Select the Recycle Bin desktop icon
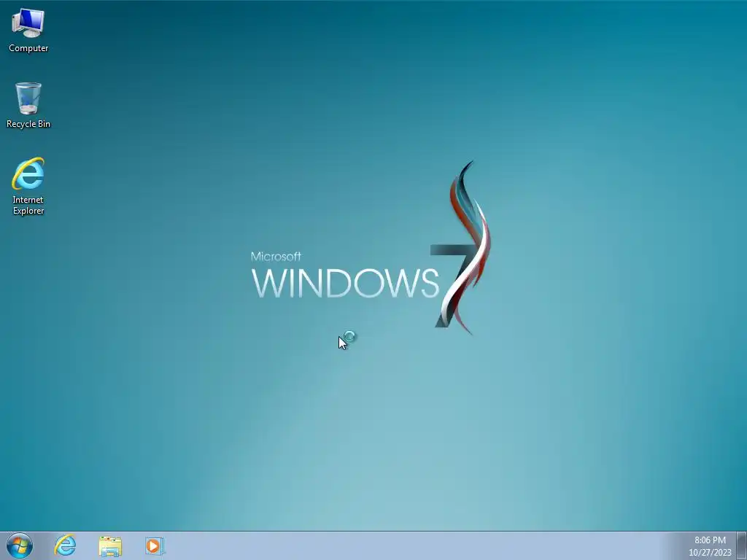The image size is (747, 560). click(x=28, y=105)
